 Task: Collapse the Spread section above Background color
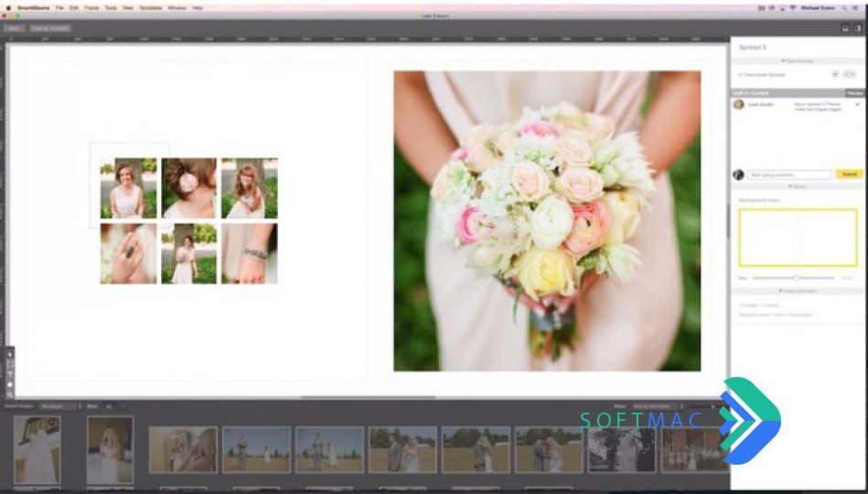click(x=798, y=187)
